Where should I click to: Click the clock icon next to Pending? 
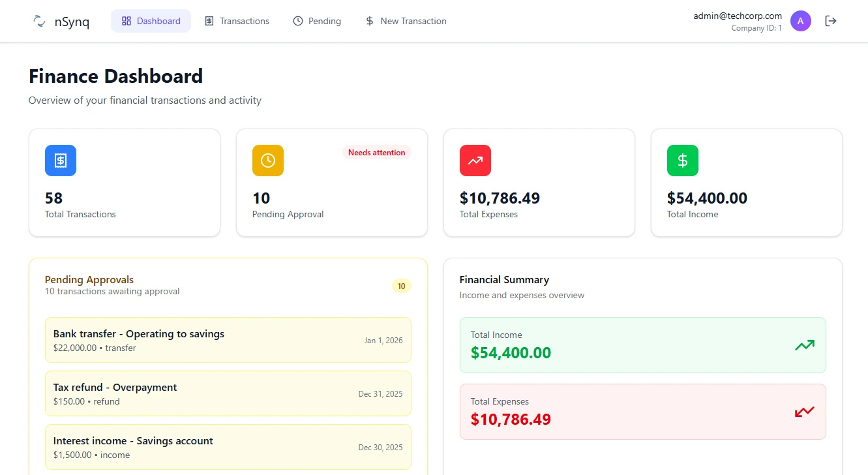pyautogui.click(x=298, y=20)
